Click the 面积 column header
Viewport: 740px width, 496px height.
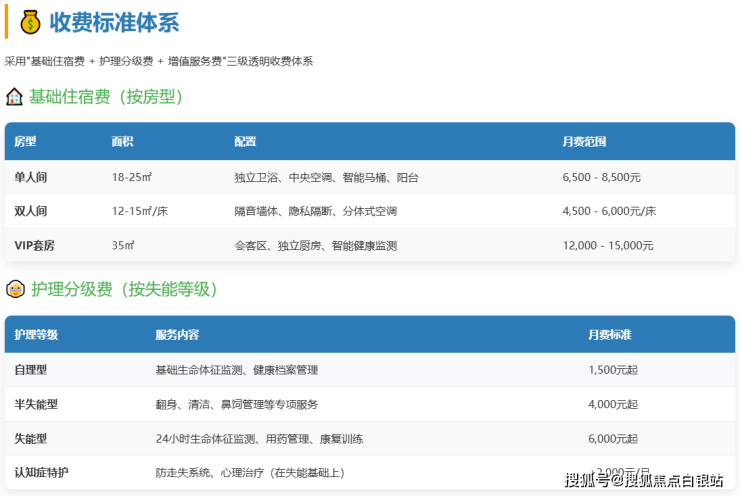122,142
